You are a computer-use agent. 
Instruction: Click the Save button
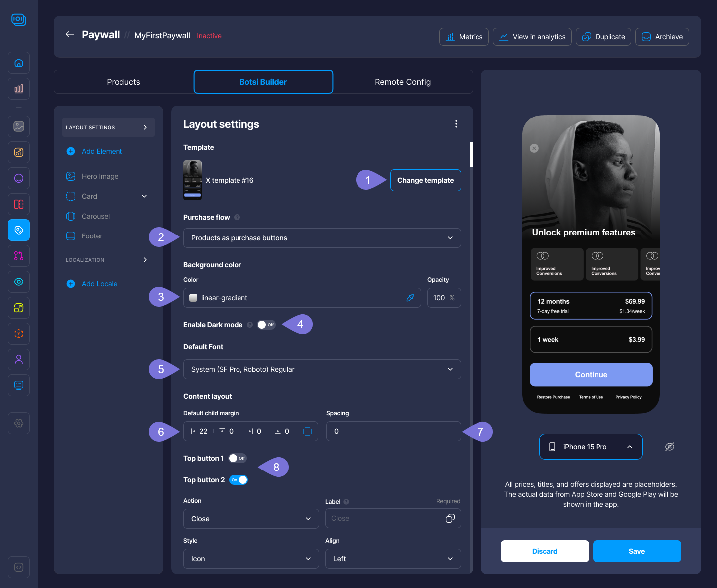[636, 551]
